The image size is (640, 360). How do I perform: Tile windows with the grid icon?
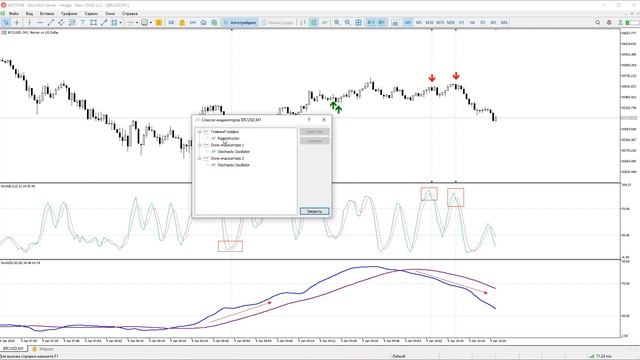[358, 22]
